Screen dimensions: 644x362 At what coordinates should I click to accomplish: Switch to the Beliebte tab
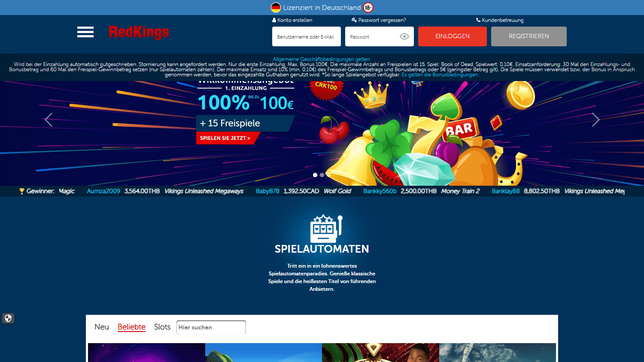pyautogui.click(x=131, y=327)
